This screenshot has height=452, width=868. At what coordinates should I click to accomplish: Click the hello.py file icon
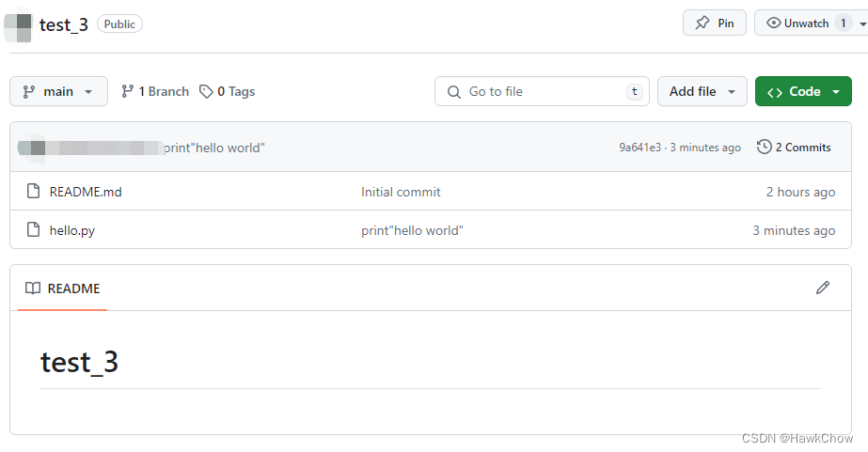(x=33, y=230)
